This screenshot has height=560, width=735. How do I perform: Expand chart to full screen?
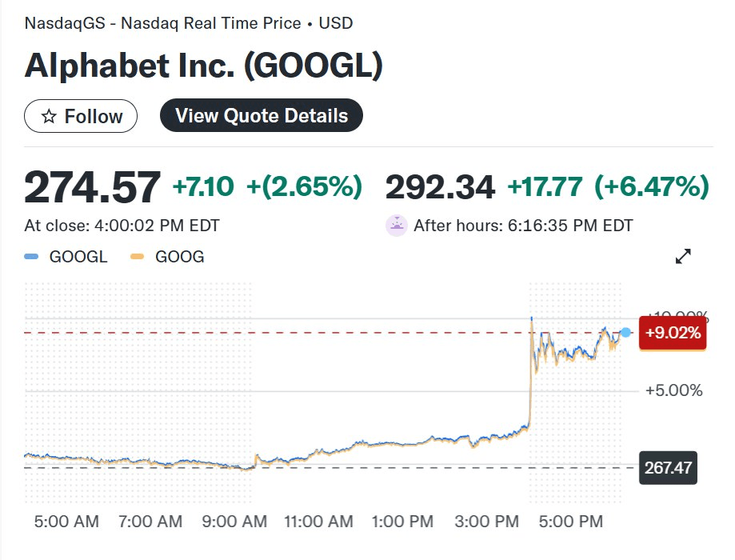[x=683, y=257]
